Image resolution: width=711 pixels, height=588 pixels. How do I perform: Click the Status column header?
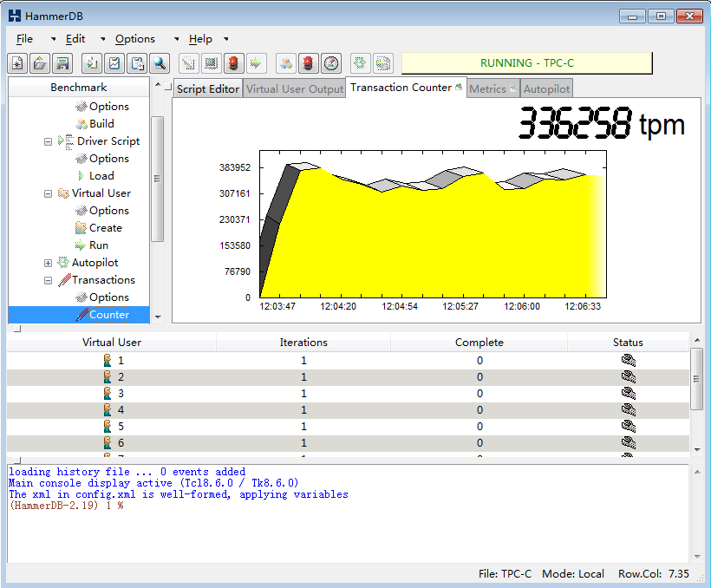(x=628, y=343)
